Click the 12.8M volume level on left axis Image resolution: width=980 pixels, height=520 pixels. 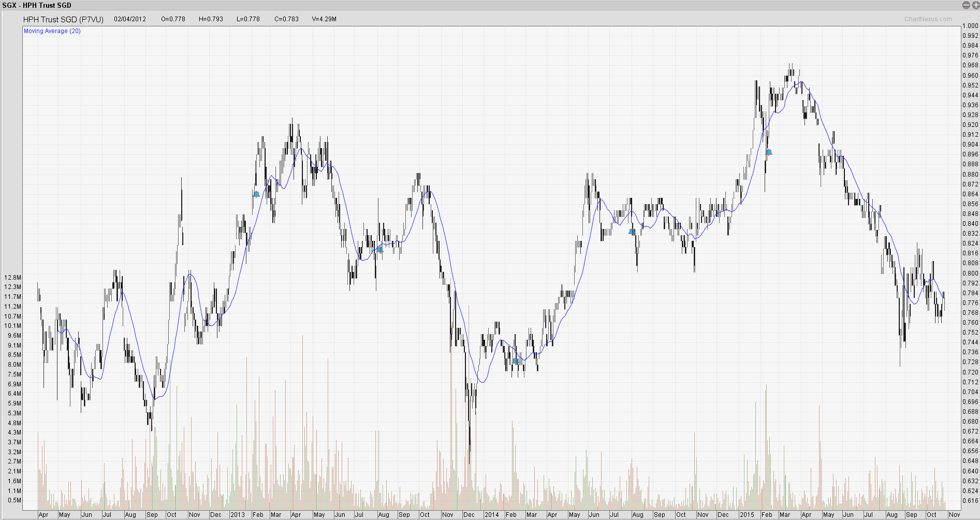[12, 278]
